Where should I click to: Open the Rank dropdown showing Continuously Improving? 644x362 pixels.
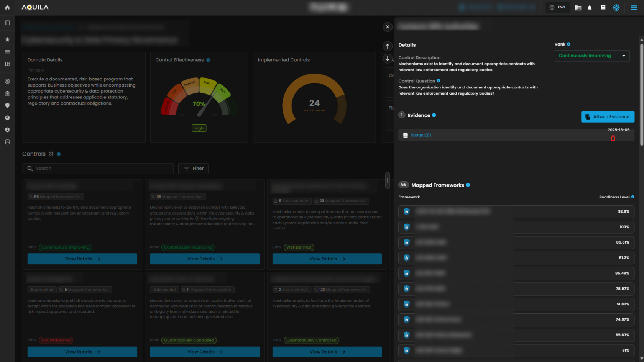point(591,56)
